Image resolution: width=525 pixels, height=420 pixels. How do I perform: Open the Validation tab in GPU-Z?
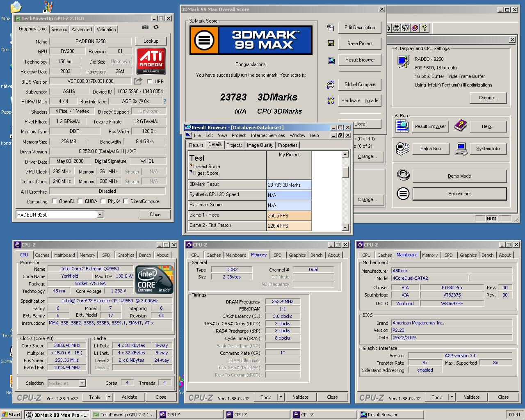[106, 30]
